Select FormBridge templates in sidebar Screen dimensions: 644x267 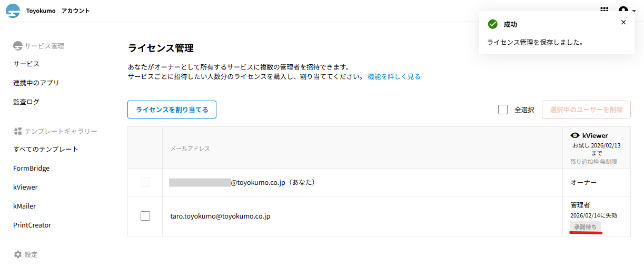coord(32,168)
